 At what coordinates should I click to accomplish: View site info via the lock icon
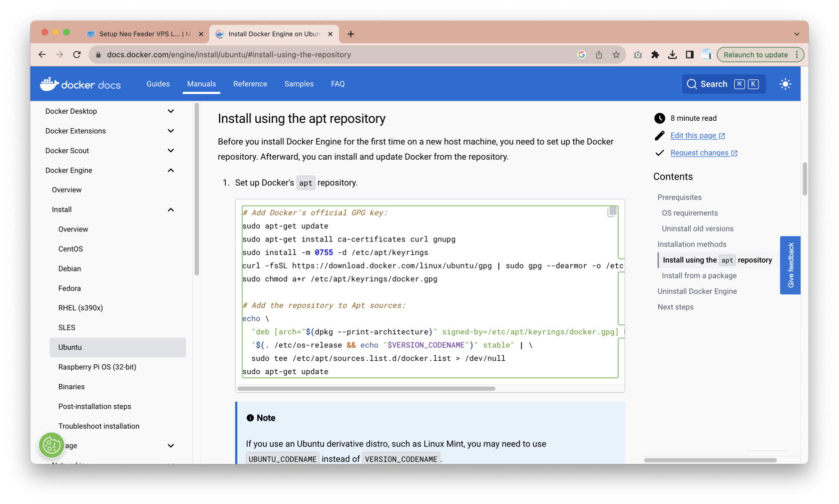[98, 55]
